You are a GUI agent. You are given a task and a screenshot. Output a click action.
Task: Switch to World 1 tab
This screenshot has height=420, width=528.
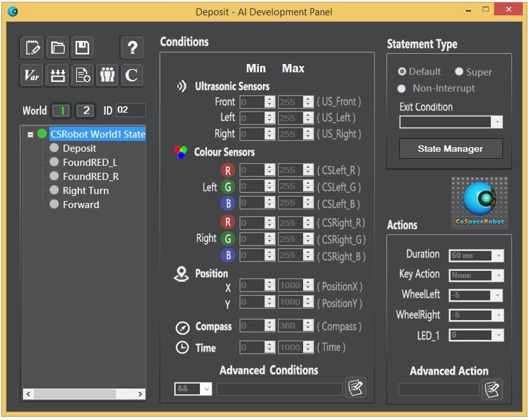pyautogui.click(x=62, y=110)
